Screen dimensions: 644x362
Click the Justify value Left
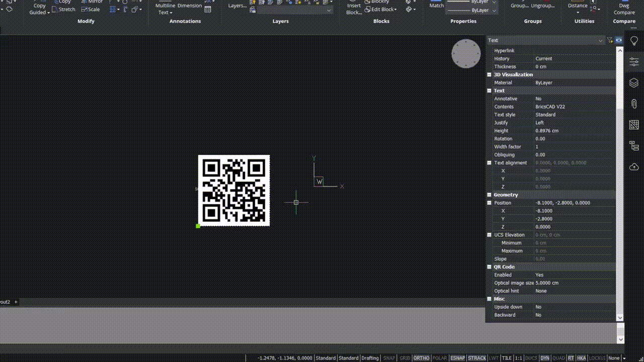tap(575, 123)
